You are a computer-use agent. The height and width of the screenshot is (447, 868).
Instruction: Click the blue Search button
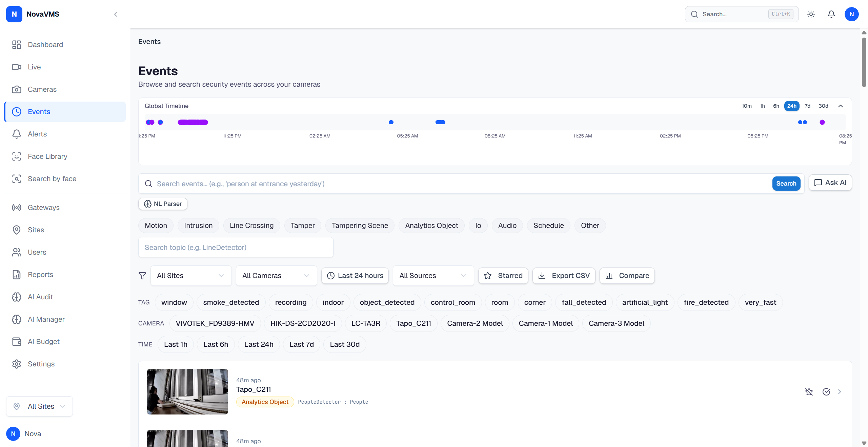click(x=786, y=184)
